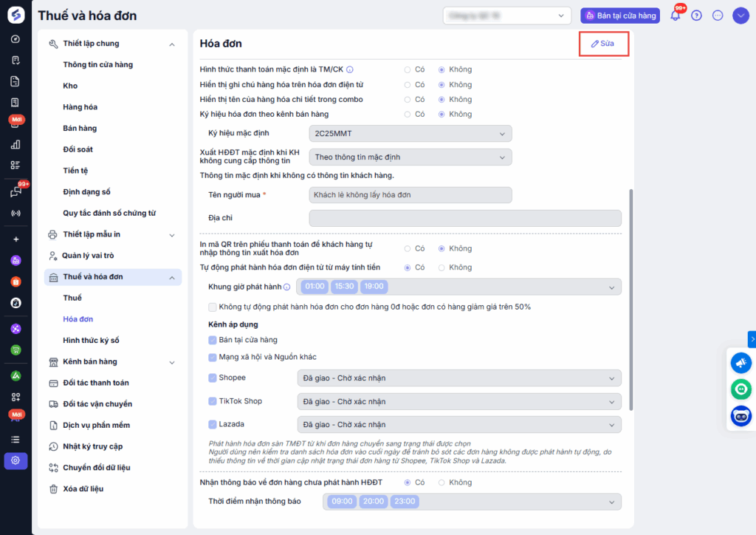Open Đối tác thanh toán menu item

click(x=96, y=383)
